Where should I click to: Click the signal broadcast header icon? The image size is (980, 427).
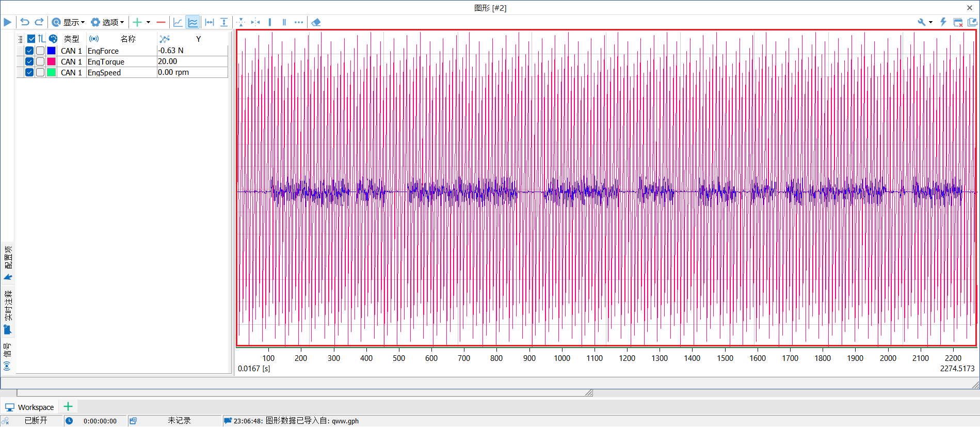(94, 39)
